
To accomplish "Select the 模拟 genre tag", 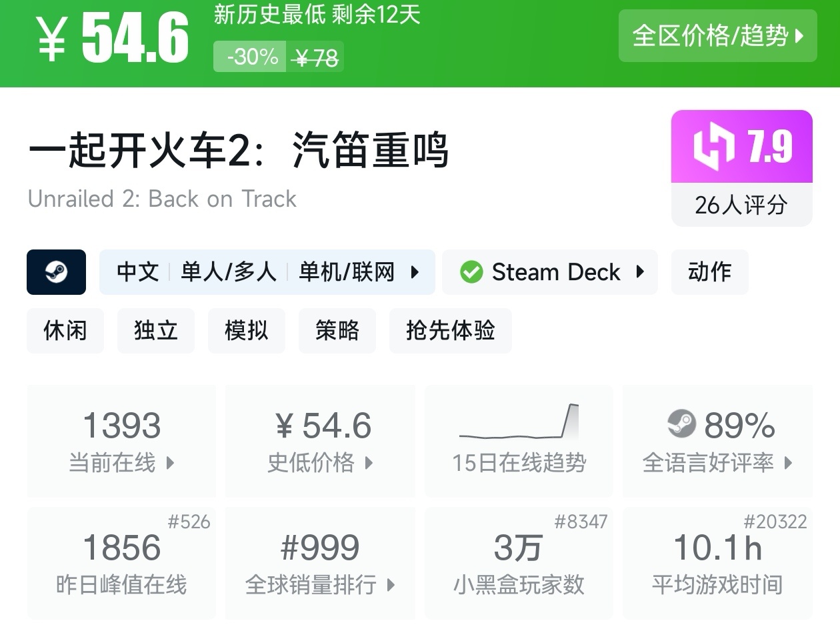I will click(x=247, y=331).
